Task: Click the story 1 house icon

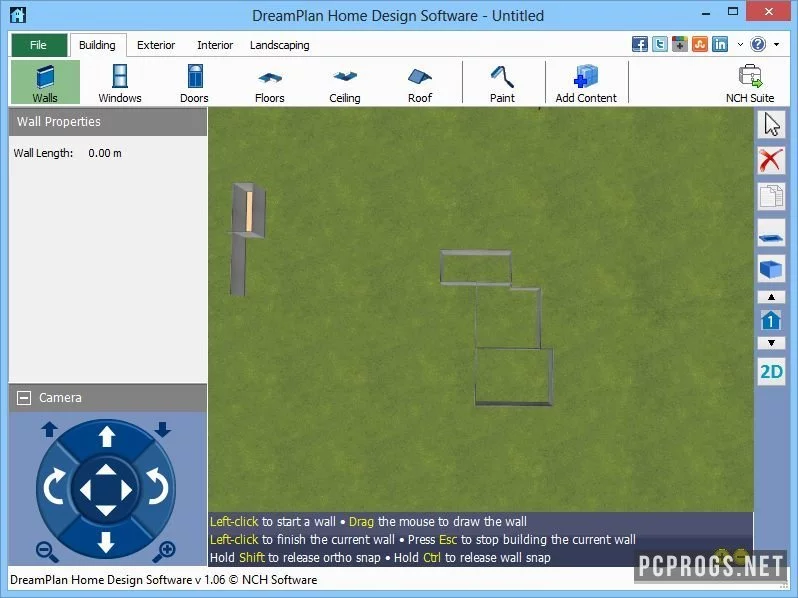Action: coord(771,321)
